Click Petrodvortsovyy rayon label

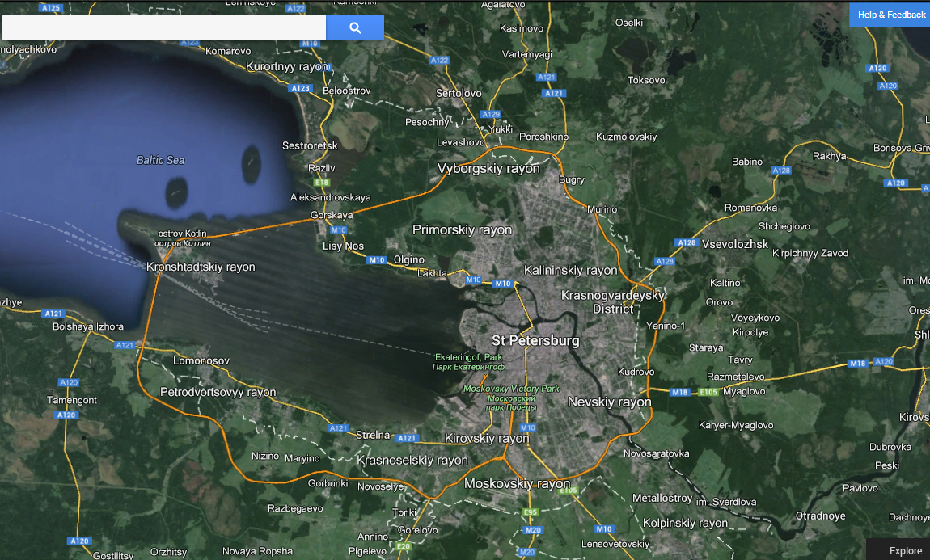[218, 392]
